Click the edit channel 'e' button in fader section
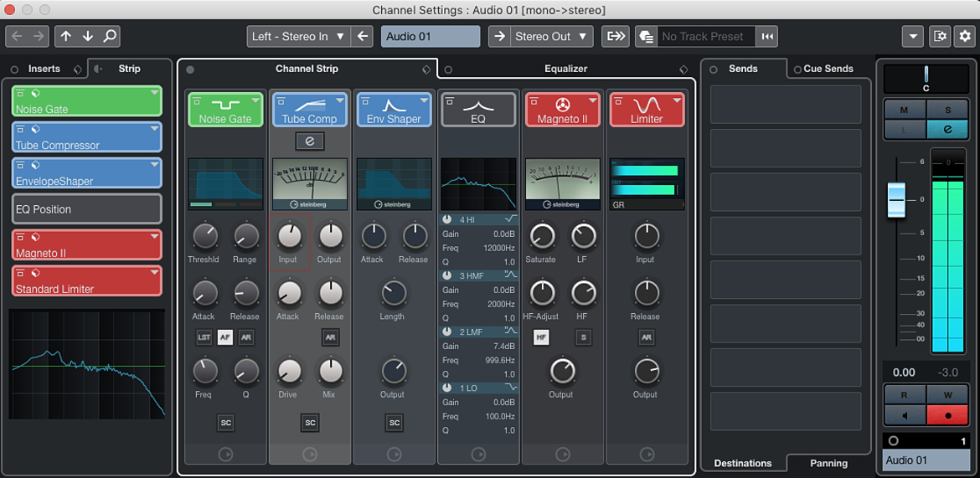 click(947, 130)
